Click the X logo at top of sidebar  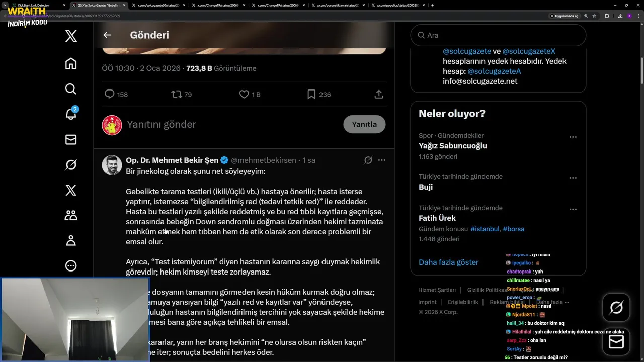[71, 36]
